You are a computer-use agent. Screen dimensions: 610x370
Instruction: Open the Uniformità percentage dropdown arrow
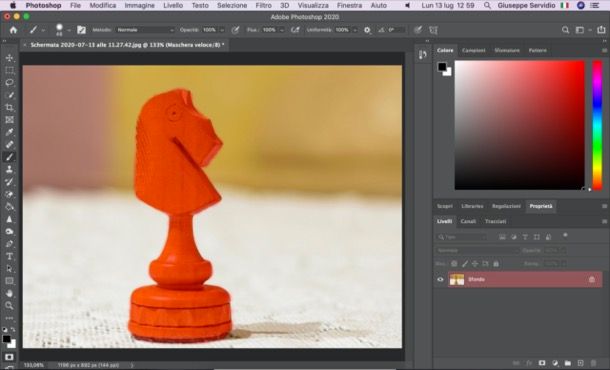[x=355, y=30]
